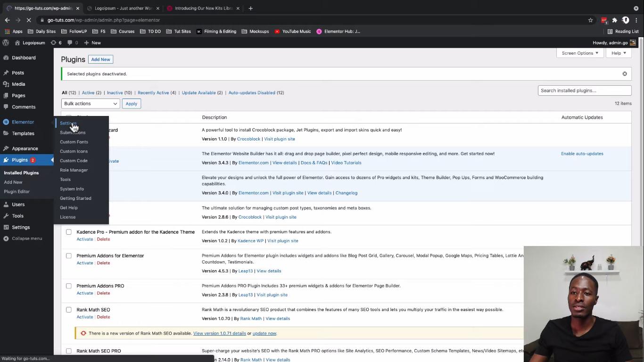Image resolution: width=644 pixels, height=362 pixels.
Task: Click the Pages icon in the sidebar
Action: [x=6, y=95]
